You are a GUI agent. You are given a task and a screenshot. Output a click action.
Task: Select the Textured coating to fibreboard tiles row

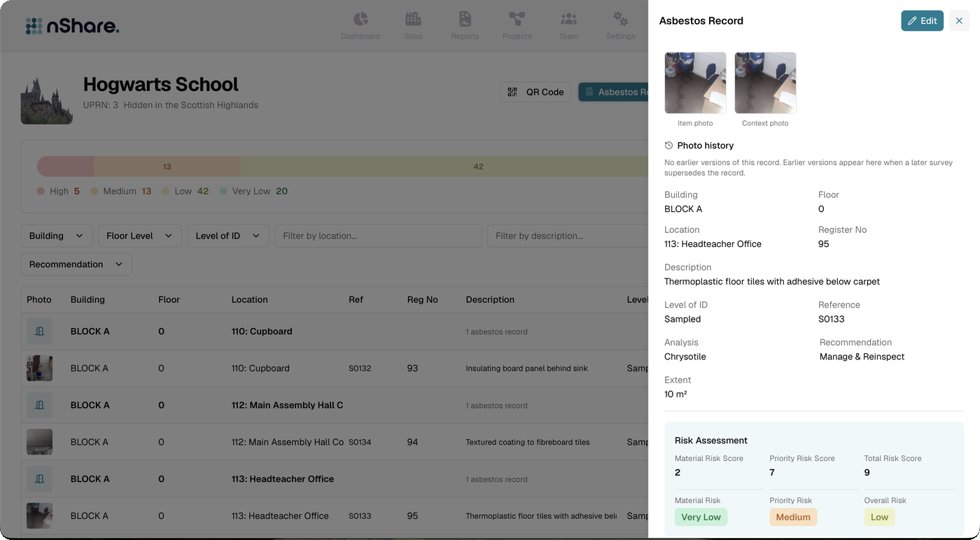coord(335,442)
